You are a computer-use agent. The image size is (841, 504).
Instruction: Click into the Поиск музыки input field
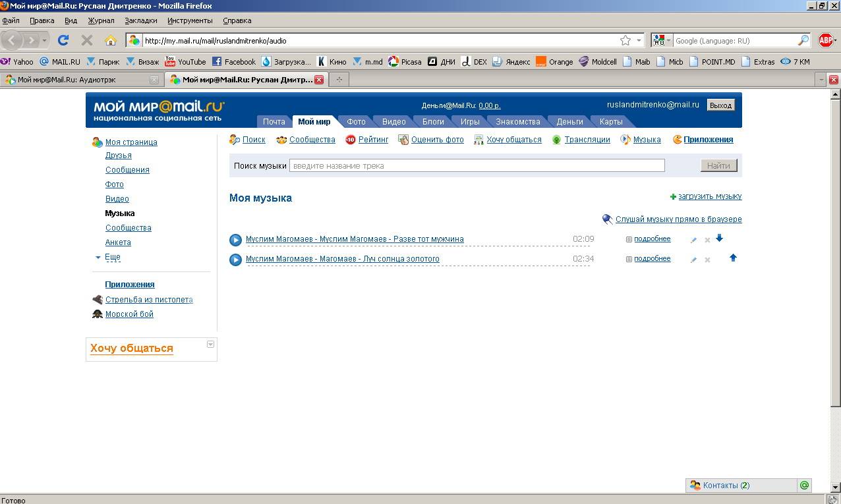[477, 165]
